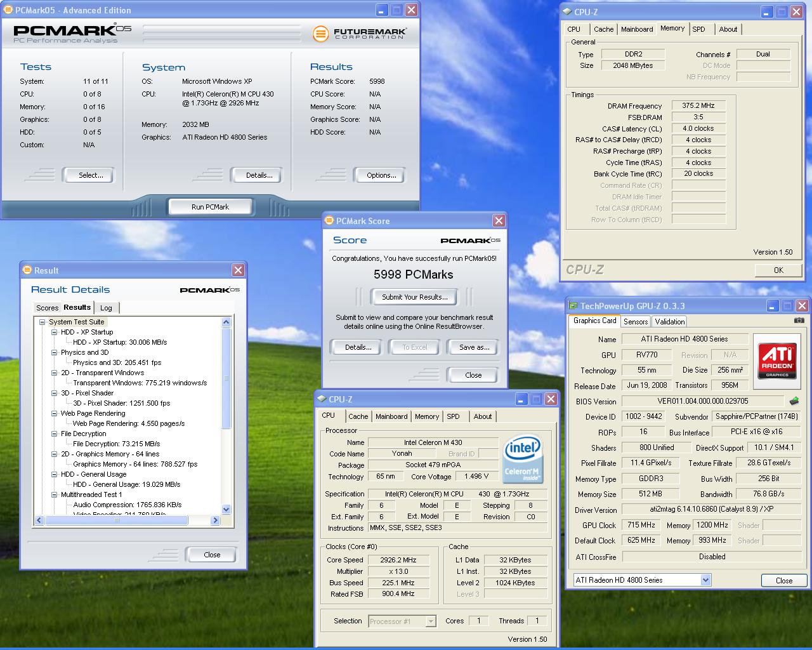812x650 pixels.
Task: Click the Run PCMark button
Action: click(x=210, y=207)
